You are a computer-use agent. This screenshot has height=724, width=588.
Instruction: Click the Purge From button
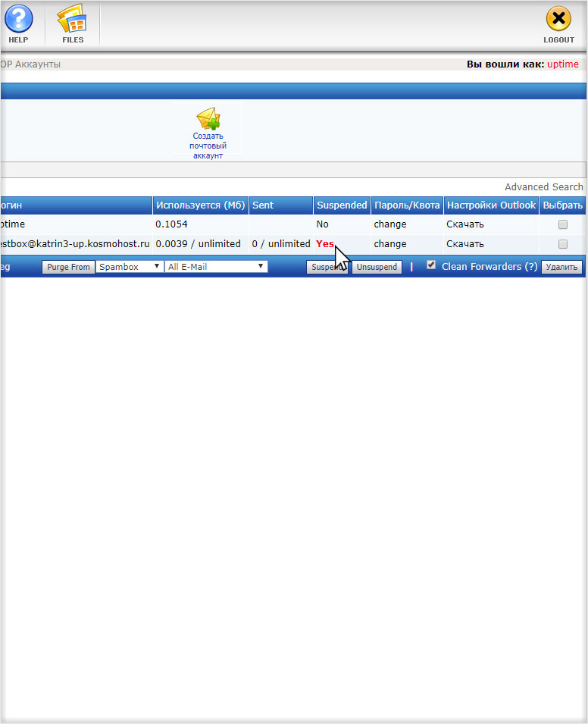pyautogui.click(x=68, y=267)
